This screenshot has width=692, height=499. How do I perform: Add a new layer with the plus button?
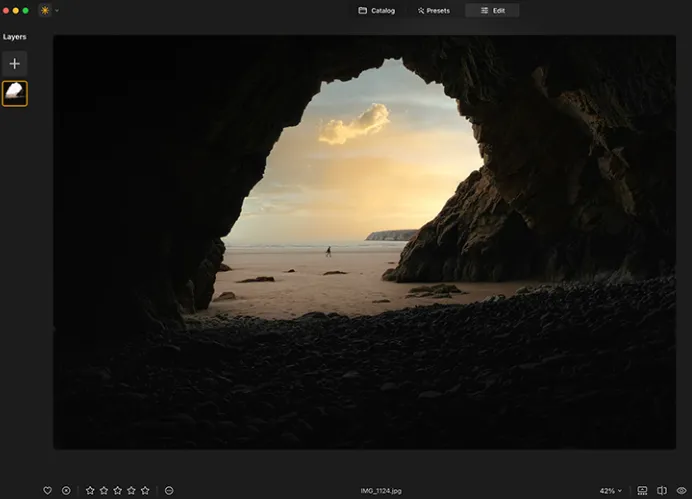click(14, 64)
